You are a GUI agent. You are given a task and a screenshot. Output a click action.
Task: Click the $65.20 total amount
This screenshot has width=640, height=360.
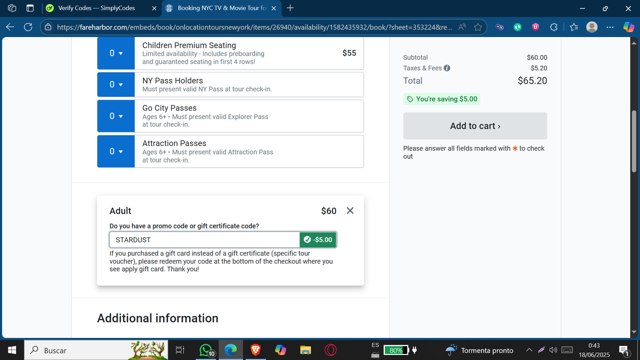point(532,81)
